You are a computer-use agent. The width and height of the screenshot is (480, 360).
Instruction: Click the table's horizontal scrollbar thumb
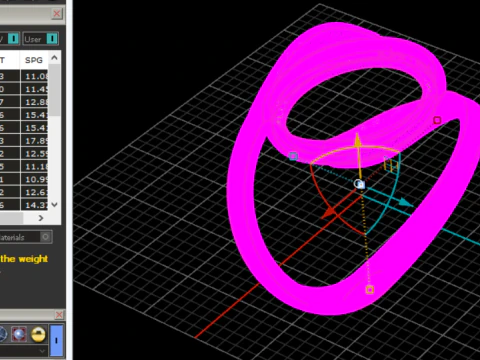coord(11,218)
